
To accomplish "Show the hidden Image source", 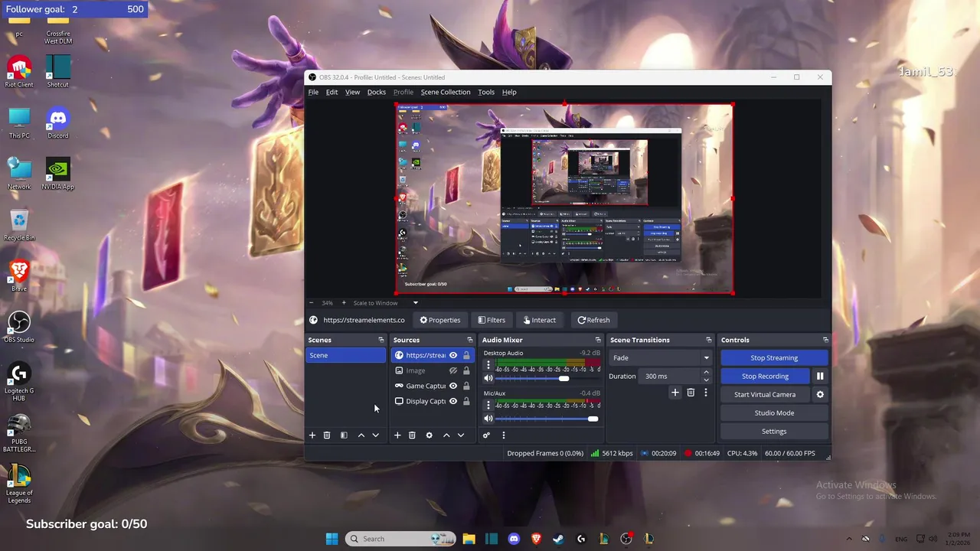I will point(453,370).
